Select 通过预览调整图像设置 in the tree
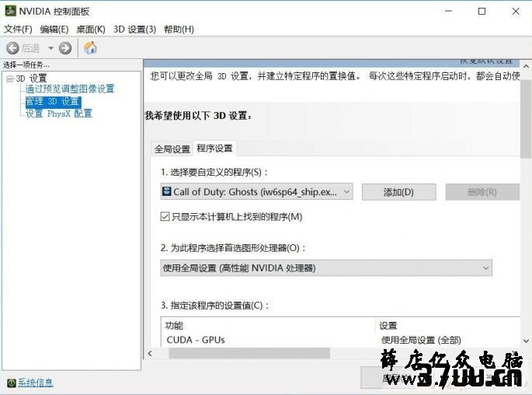The image size is (532, 395). point(70,89)
